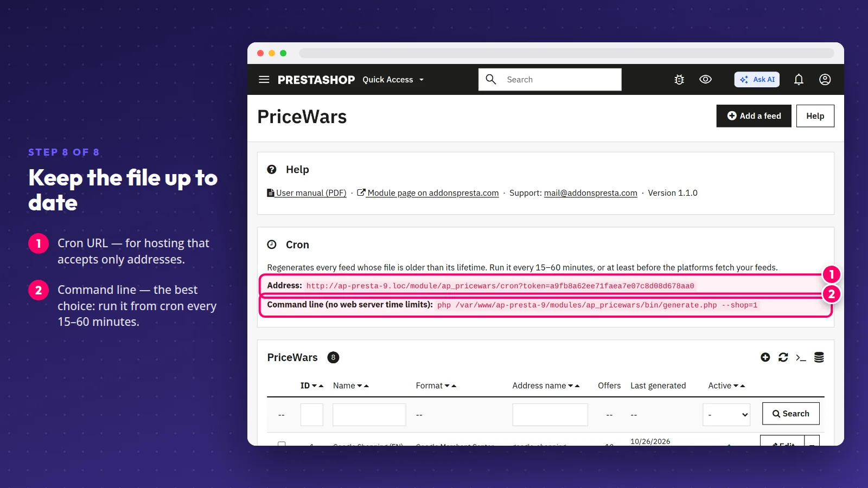Sort Active column ascending

(743, 386)
